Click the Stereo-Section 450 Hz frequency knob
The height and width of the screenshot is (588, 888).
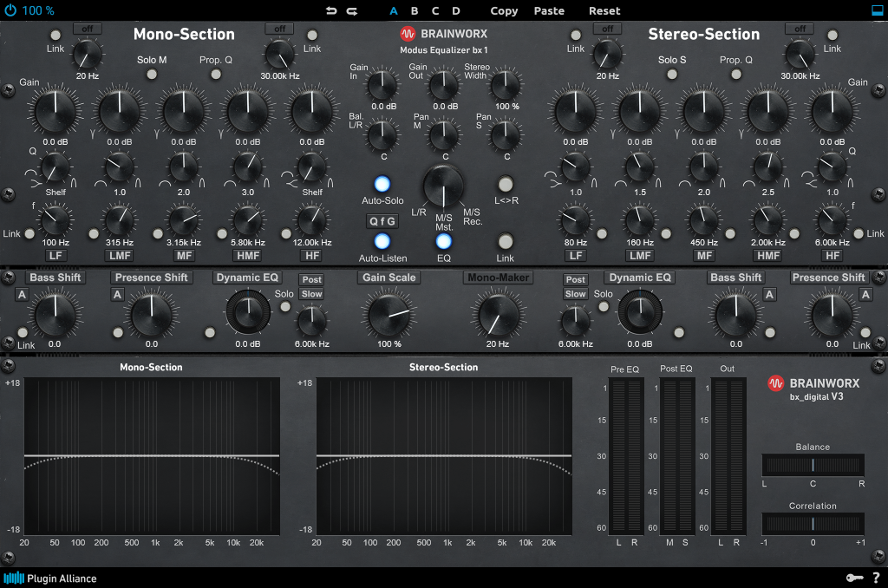[x=704, y=219]
